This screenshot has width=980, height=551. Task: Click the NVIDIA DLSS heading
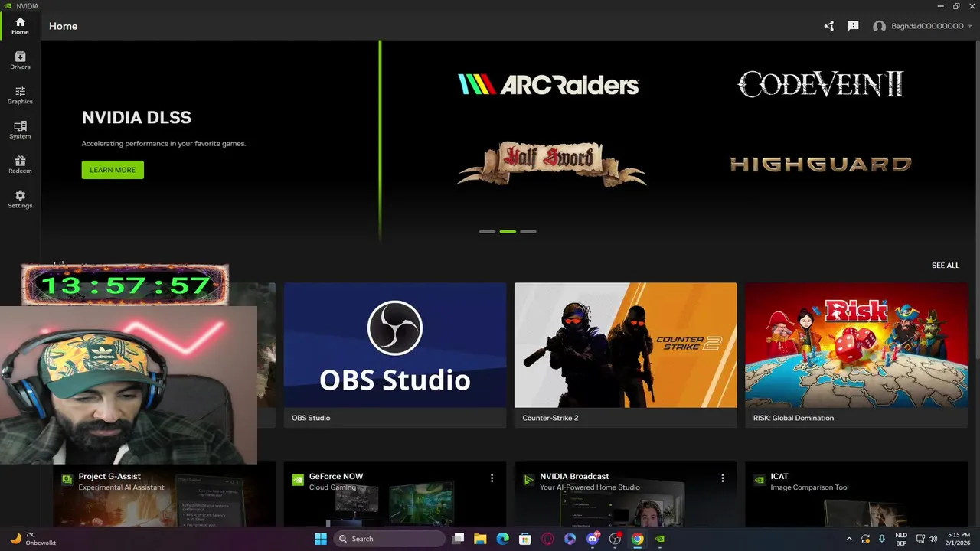[136, 118]
